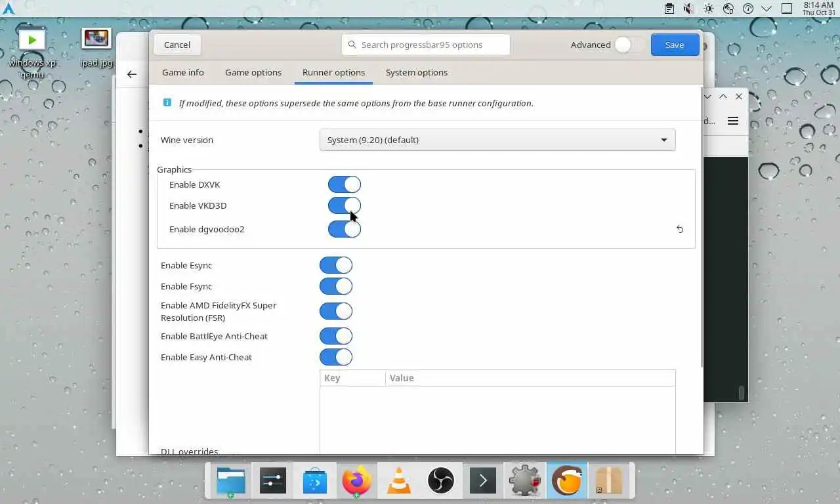Launch the Discover software store icon
The image size is (840, 504).
coord(315,482)
